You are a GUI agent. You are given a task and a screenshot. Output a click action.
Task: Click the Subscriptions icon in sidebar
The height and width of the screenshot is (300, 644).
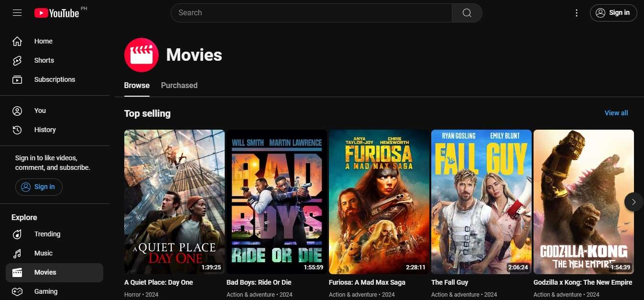tap(17, 79)
